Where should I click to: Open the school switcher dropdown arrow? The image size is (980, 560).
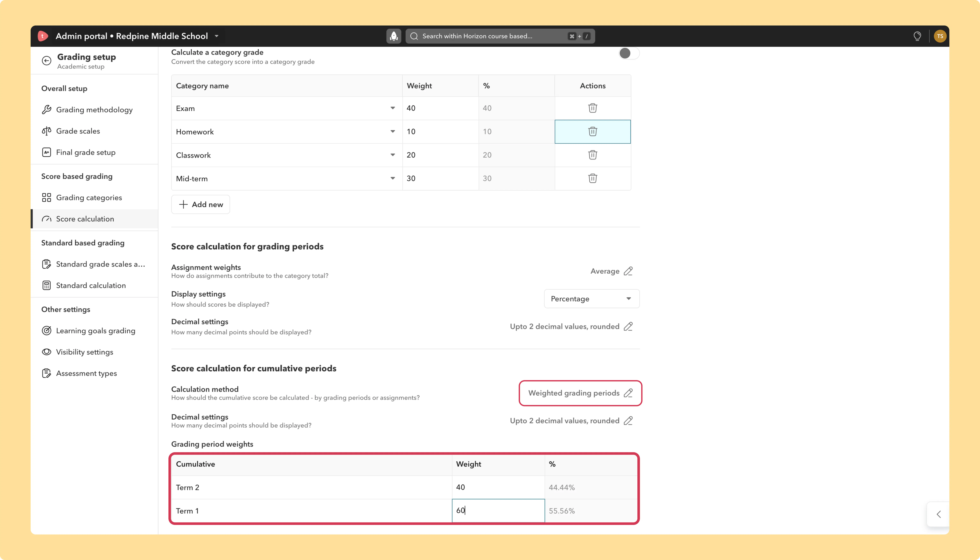point(217,36)
